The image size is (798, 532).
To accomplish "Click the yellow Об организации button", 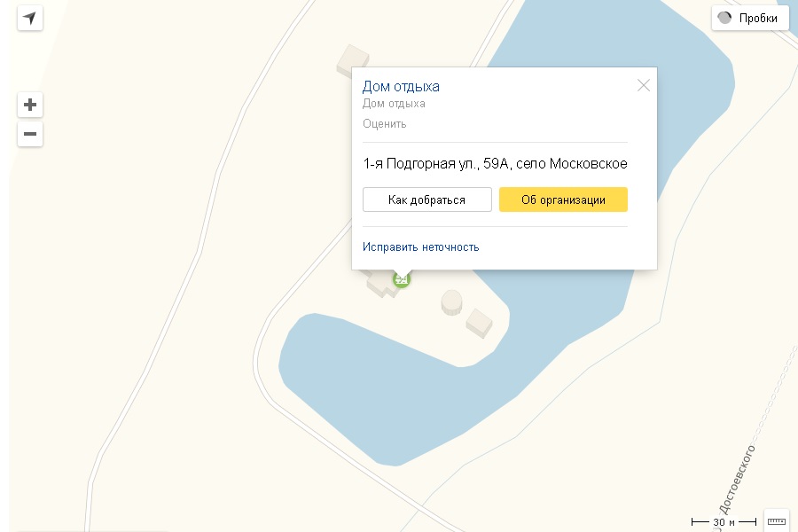I will click(x=563, y=199).
